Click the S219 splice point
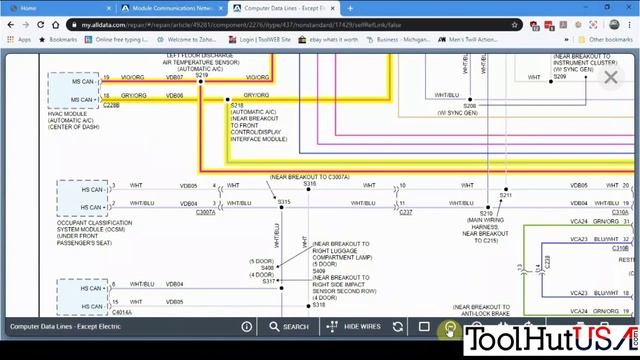The height and width of the screenshot is (360, 640). pos(200,82)
